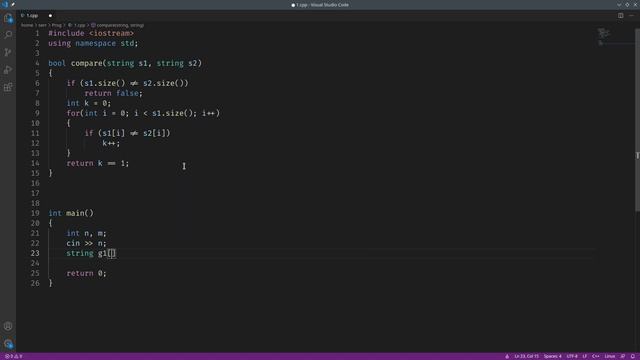This screenshot has height=360, width=640.
Task: Click the unsaved dot on 1.cpp tab
Action: [50, 16]
